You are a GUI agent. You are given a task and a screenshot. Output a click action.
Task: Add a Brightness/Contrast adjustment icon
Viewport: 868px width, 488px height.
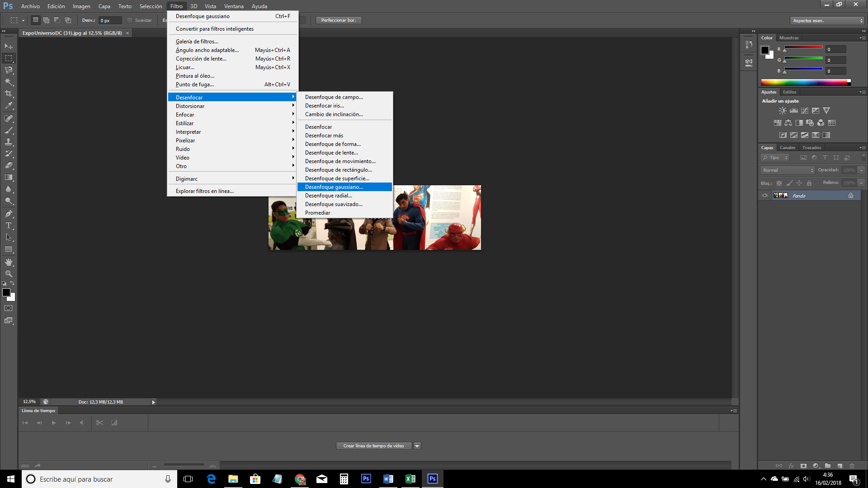pos(783,110)
